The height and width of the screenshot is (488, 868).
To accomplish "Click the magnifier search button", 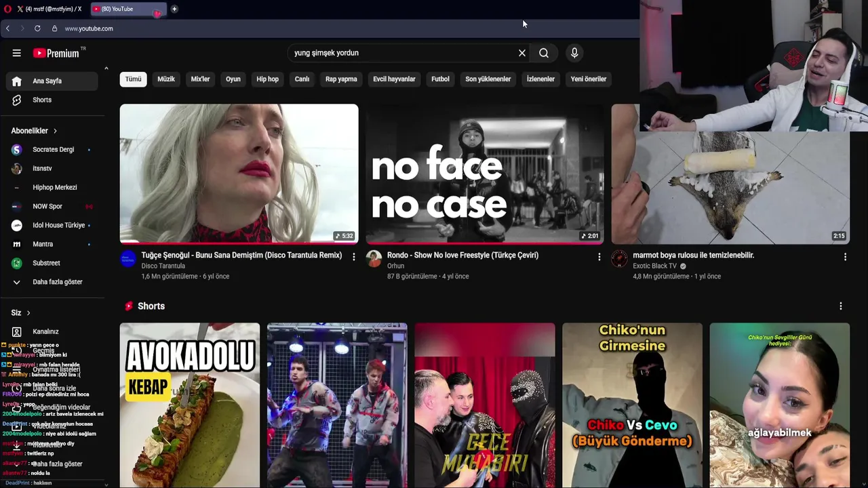I will tap(544, 53).
